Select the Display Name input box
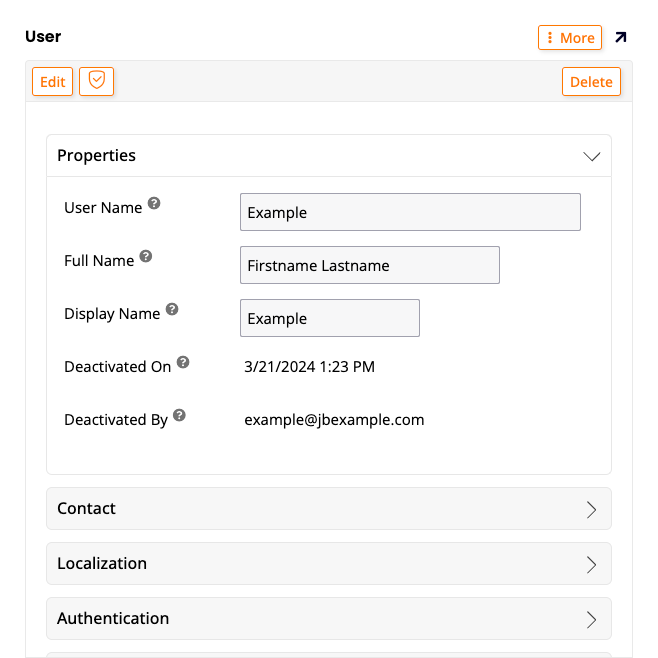The width and height of the screenshot is (658, 658). [x=329, y=318]
